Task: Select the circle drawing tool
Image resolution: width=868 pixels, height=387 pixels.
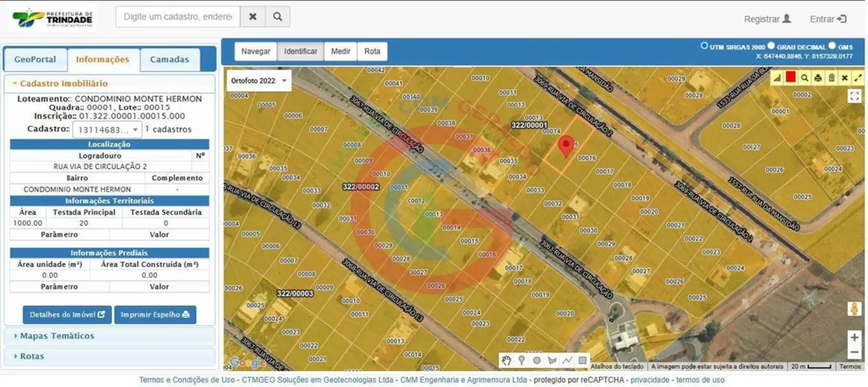Action: coord(537,360)
